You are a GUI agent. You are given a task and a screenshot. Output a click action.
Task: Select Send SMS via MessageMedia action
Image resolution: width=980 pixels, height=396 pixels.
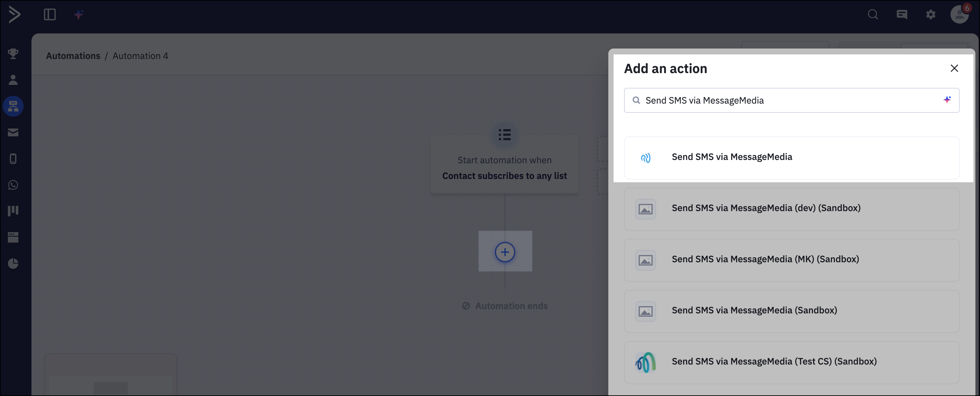tap(791, 158)
